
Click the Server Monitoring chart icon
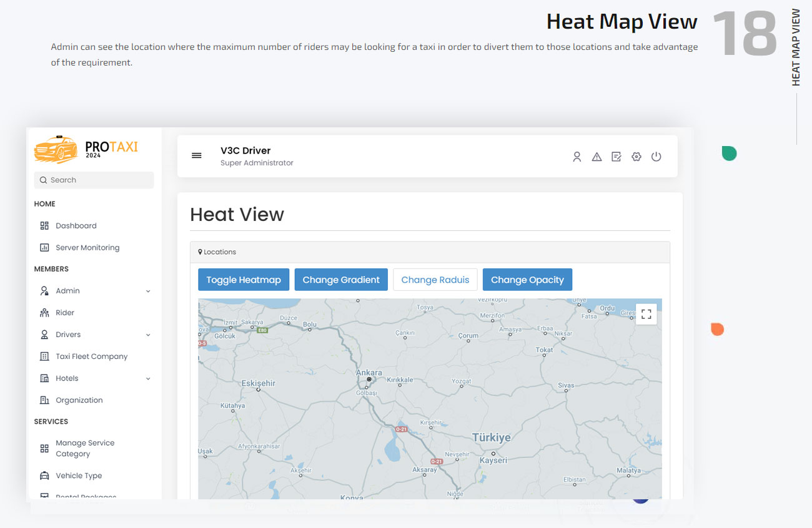pos(44,247)
